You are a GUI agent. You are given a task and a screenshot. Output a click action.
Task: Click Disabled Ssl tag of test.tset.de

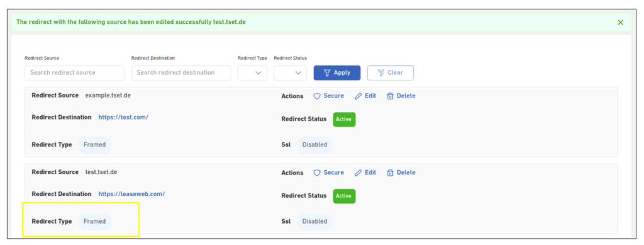(x=314, y=222)
